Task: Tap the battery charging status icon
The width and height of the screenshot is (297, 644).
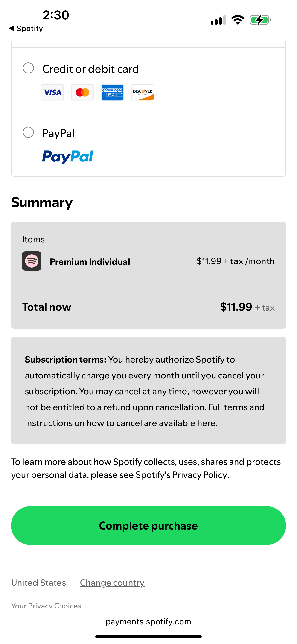Action: 260,20
